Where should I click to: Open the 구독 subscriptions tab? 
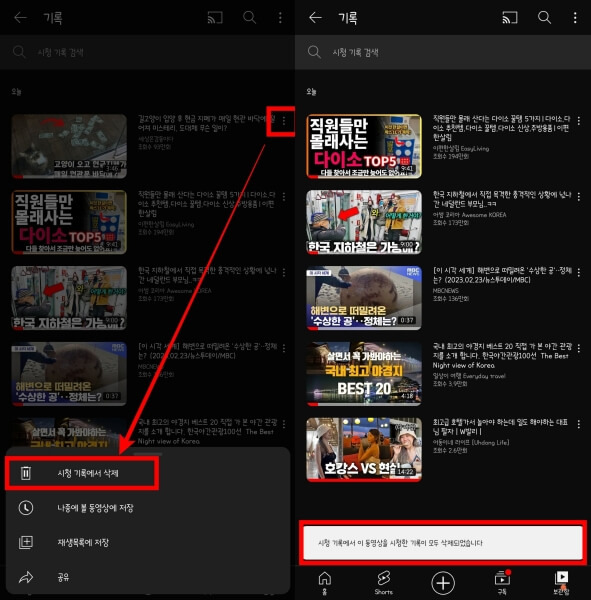pyautogui.click(x=502, y=582)
